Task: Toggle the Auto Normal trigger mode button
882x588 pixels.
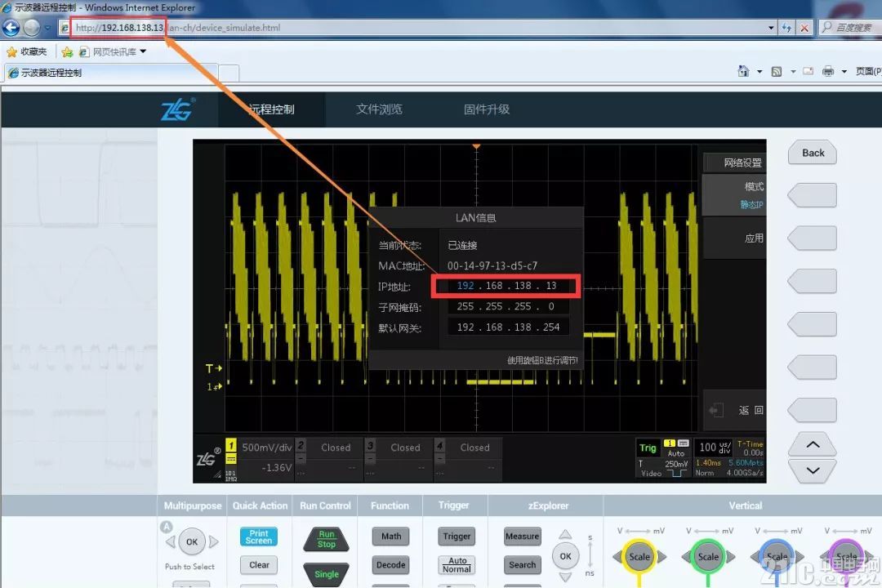Action: point(457,565)
